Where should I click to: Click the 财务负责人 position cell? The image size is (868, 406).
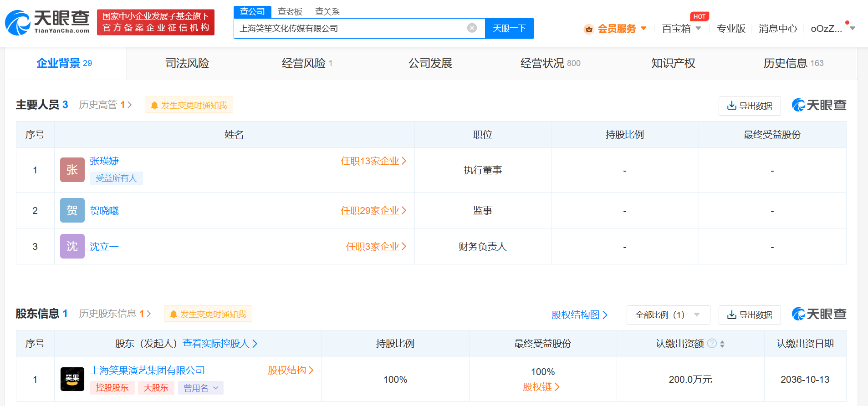pyautogui.click(x=483, y=247)
